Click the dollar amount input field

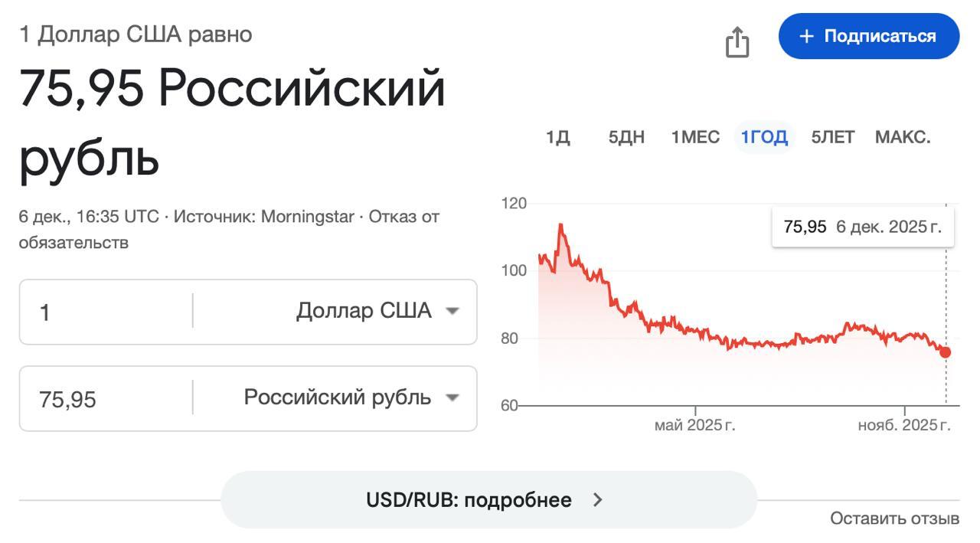(x=106, y=312)
